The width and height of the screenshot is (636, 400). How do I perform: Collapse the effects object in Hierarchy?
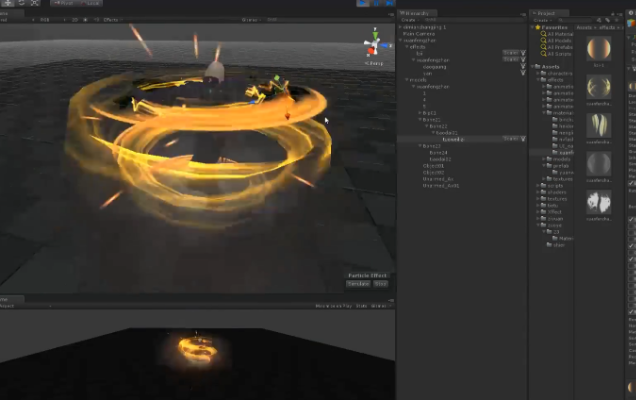point(405,46)
